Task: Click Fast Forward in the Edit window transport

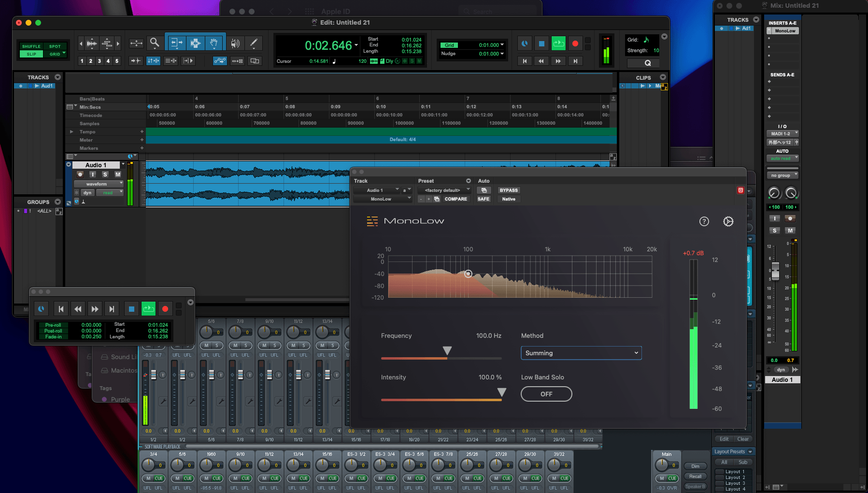Action: click(x=558, y=61)
